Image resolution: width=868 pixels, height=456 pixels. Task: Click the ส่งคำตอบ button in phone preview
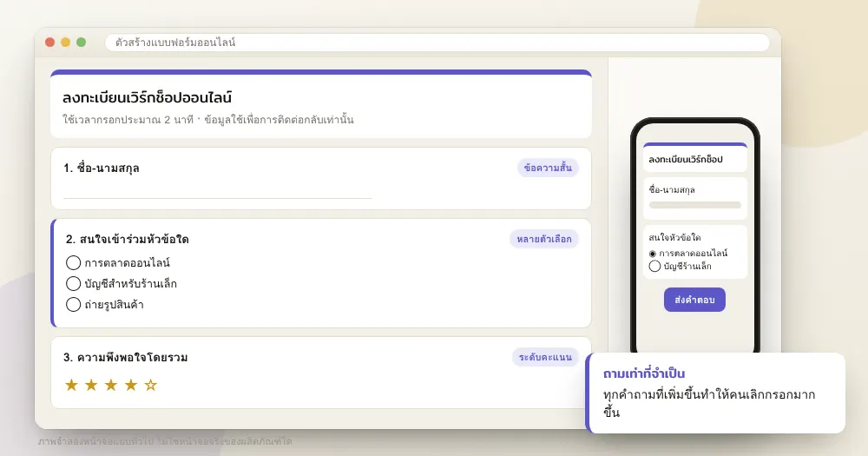tap(694, 300)
